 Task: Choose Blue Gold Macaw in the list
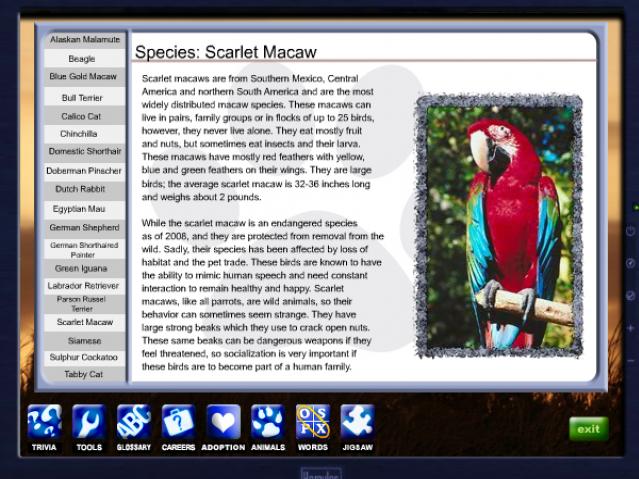click(84, 77)
